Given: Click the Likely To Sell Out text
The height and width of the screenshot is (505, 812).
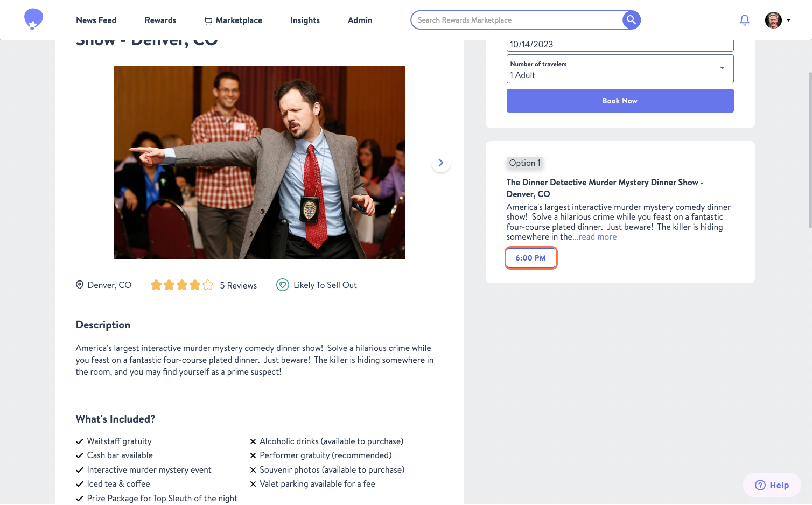Looking at the screenshot, I should 325,285.
